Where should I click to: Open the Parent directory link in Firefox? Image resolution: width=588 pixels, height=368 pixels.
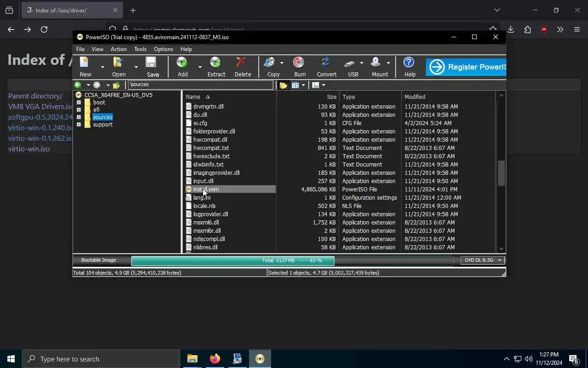tap(35, 96)
